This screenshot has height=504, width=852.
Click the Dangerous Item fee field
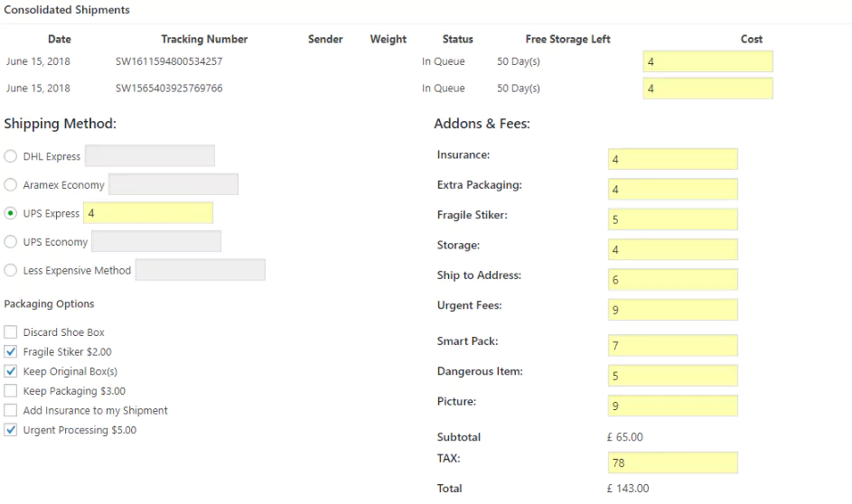[x=672, y=376]
